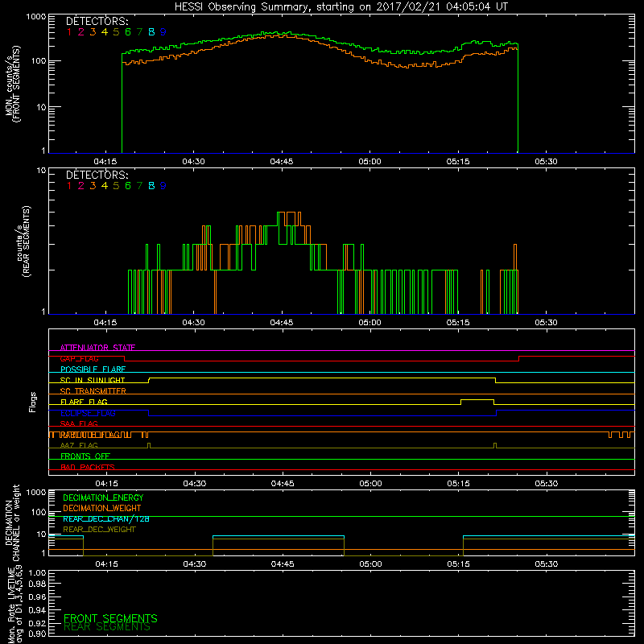Click the 05:00 tick label under the rear segments plot
The width and height of the screenshot is (644, 644).
coord(369,323)
